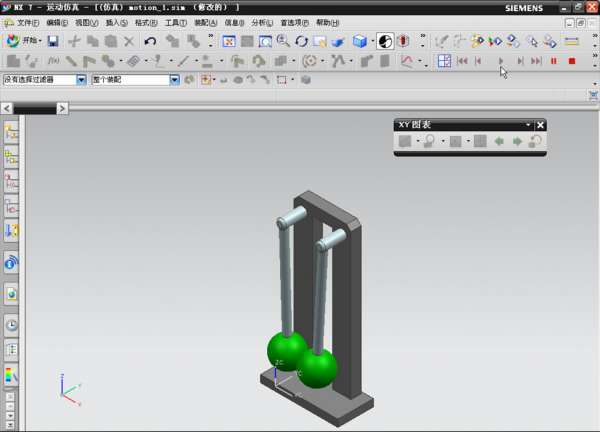Click the shaded blue cube rendering icon

point(359,41)
